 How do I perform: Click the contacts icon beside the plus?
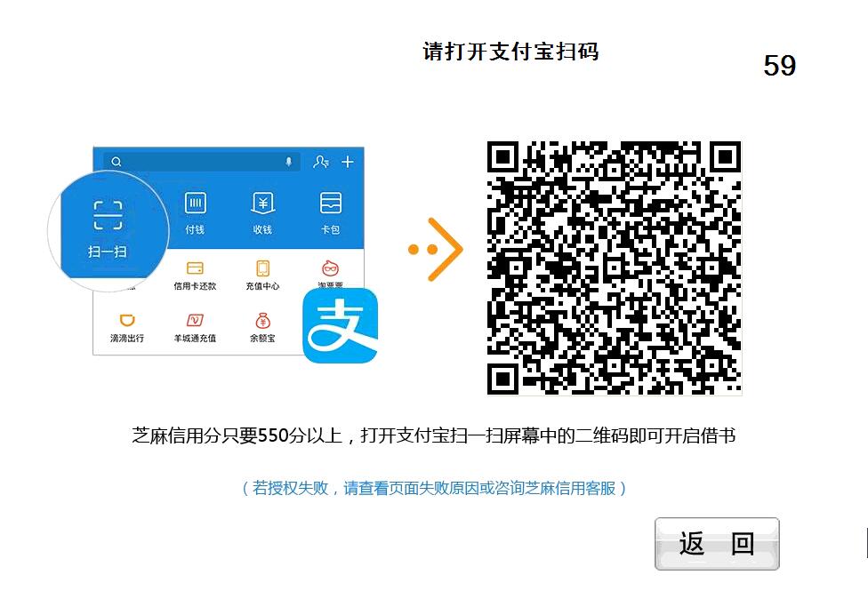[x=321, y=162]
